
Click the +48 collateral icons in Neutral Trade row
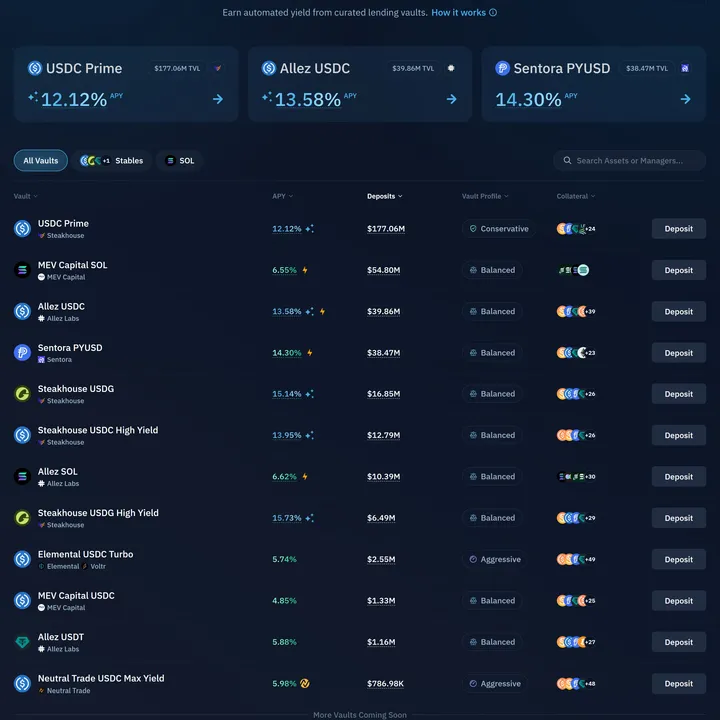click(x=576, y=684)
